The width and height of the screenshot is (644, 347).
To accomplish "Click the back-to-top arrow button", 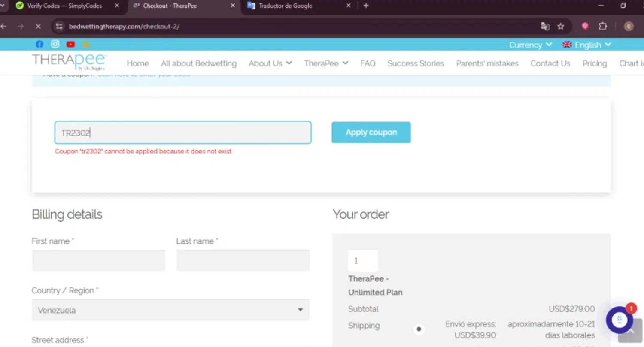I will [x=631, y=332].
